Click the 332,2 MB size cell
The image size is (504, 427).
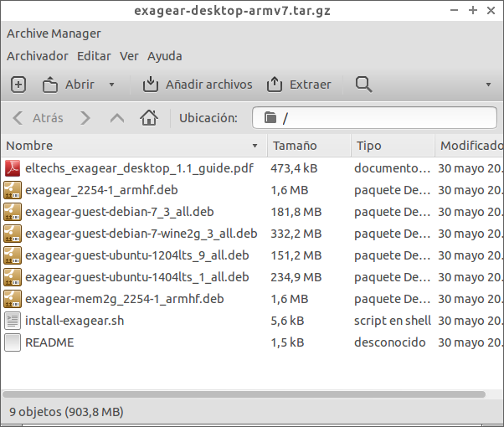(296, 234)
